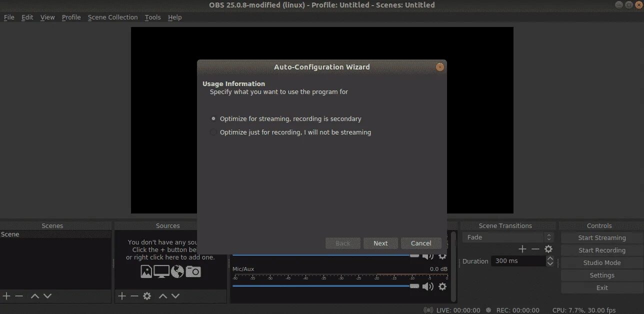Click the audio mixer vertical scrollbar
644x314 pixels.
click(453, 266)
